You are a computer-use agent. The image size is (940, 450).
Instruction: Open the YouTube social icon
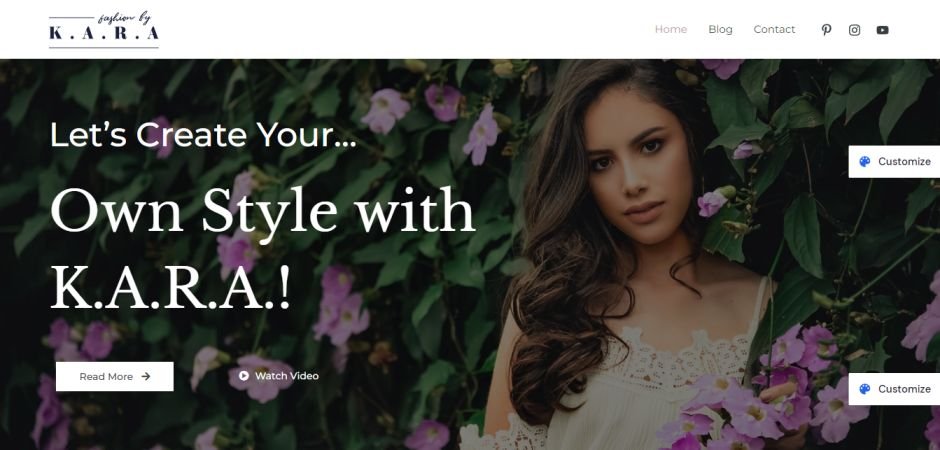click(882, 30)
